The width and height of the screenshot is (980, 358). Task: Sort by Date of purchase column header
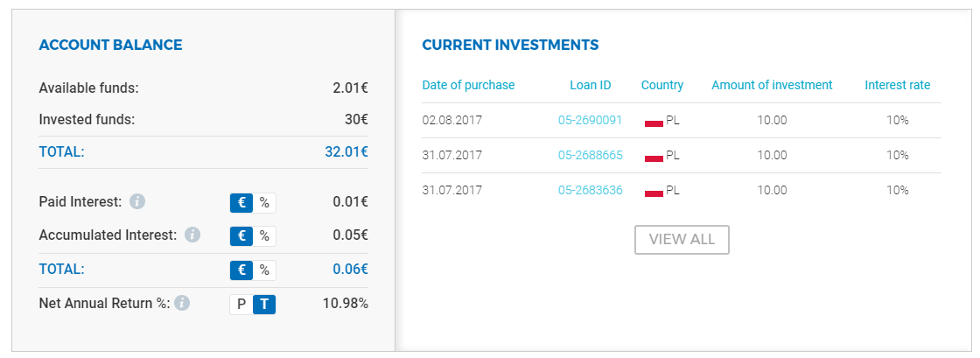pos(469,85)
